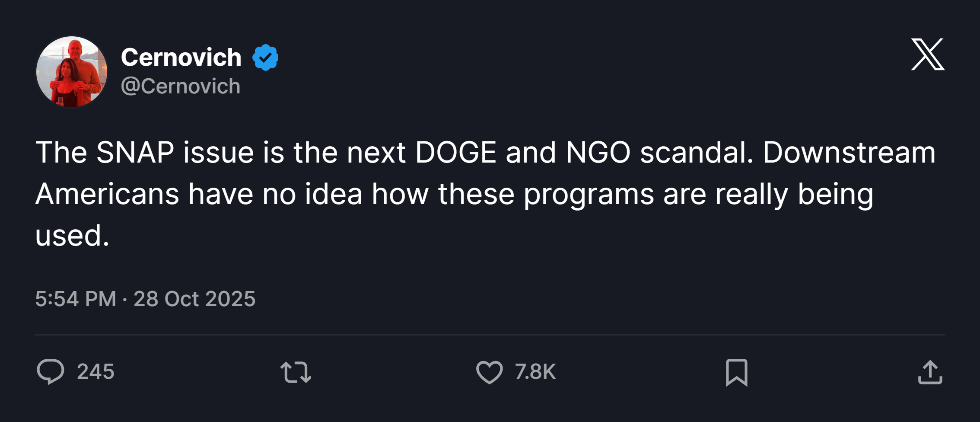Click the 7.8K likes count
The image size is (980, 422).
(x=535, y=372)
